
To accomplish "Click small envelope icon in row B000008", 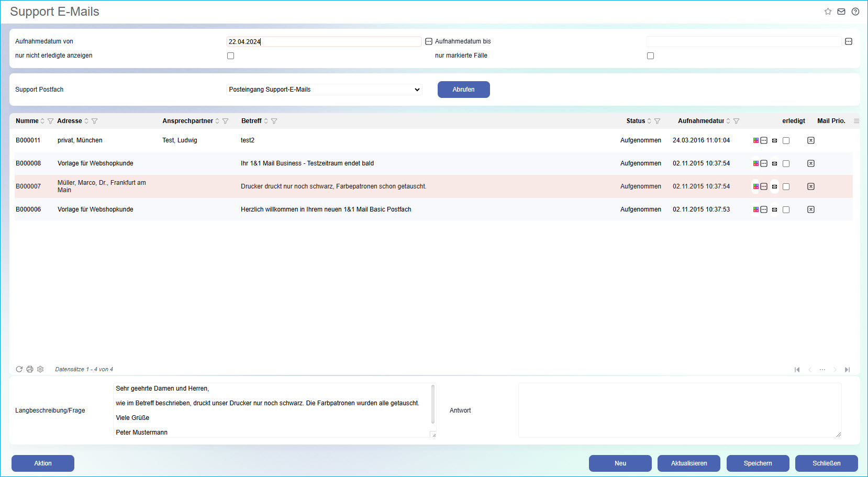I will 775,164.
